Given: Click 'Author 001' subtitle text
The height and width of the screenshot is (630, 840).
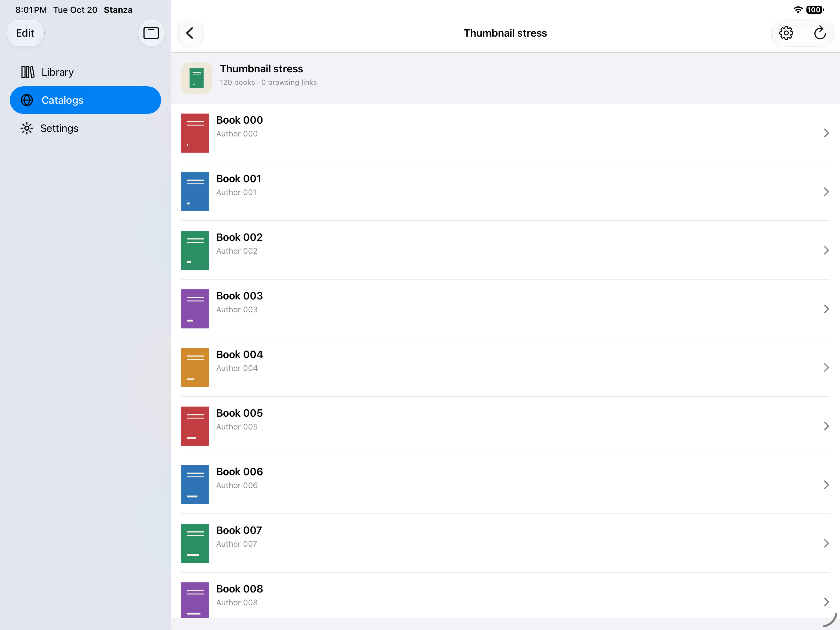Looking at the screenshot, I should click(236, 193).
